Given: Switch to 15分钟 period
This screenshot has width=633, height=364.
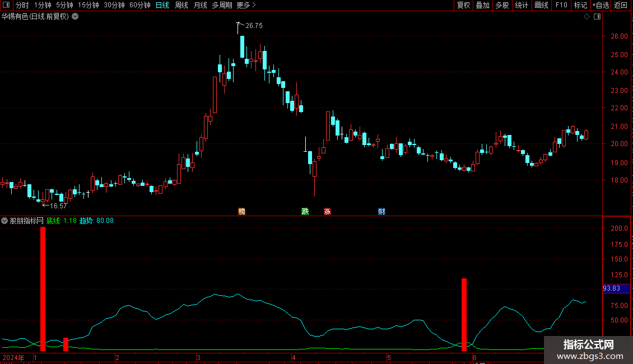Looking at the screenshot, I should click(x=89, y=5).
